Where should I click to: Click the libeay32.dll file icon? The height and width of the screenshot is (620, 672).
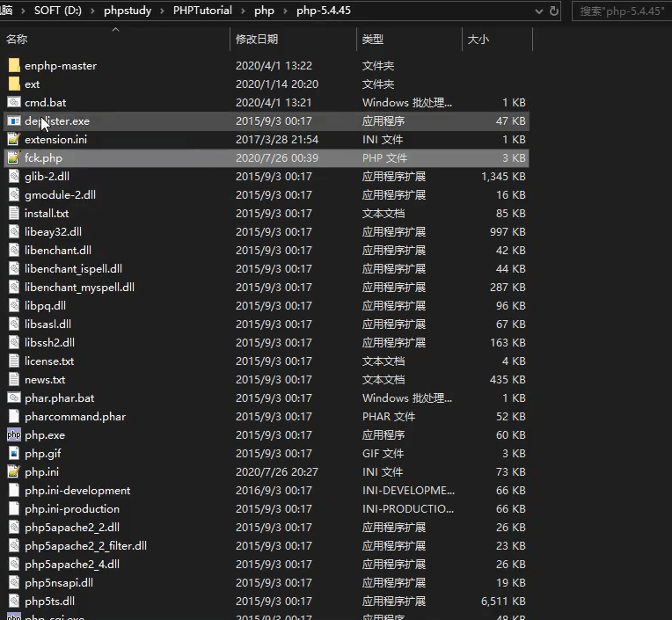(14, 231)
